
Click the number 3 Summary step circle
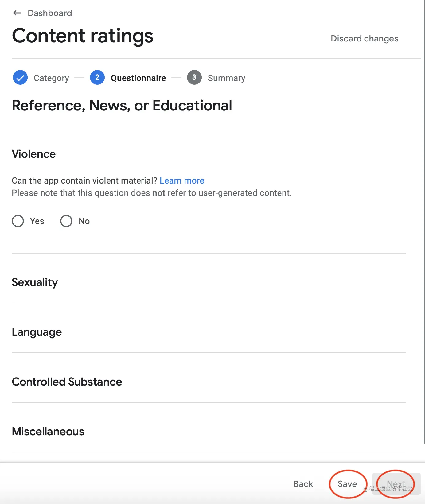pyautogui.click(x=194, y=77)
